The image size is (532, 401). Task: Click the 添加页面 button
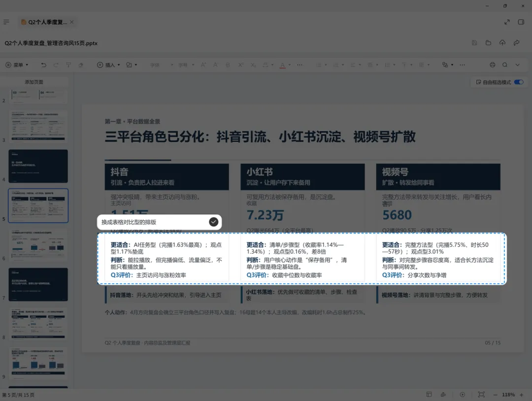[x=34, y=82]
